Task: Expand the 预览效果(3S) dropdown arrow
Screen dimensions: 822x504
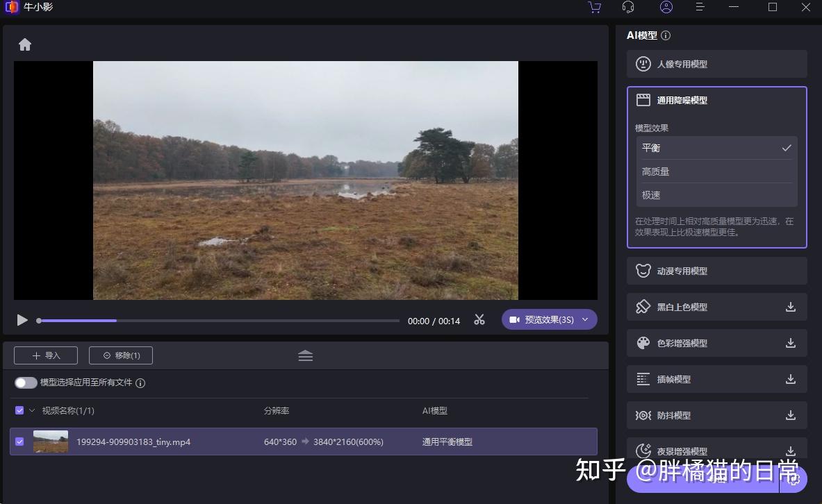Action: 585,319
